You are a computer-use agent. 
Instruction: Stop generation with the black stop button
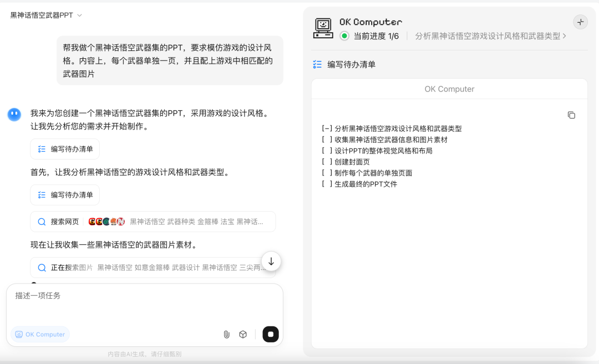point(271,334)
